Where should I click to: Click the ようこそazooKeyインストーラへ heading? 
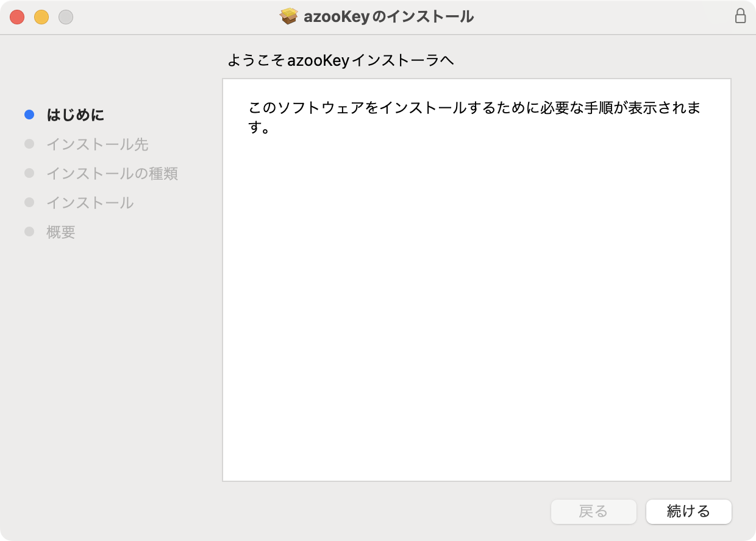[x=340, y=60]
